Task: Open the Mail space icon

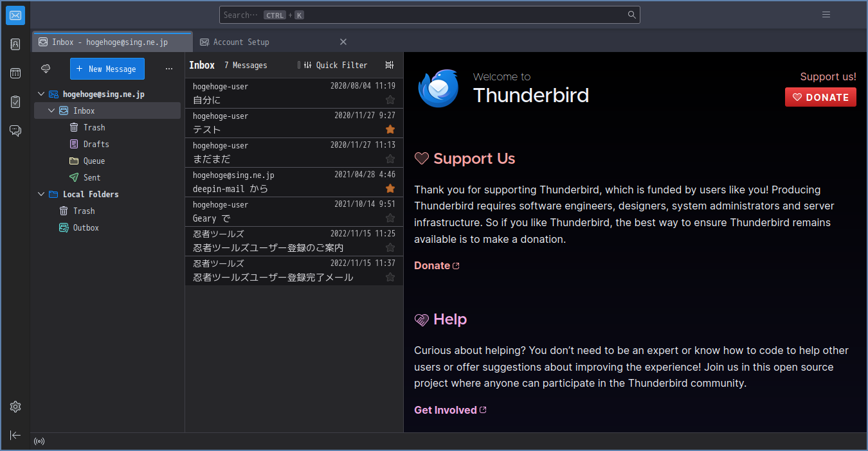Action: (x=15, y=15)
